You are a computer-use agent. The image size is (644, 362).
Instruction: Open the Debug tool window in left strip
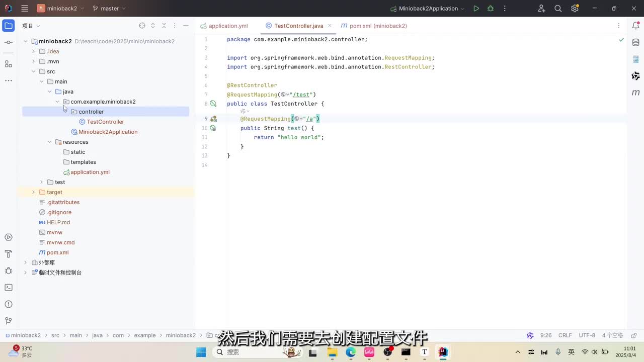(x=9, y=270)
